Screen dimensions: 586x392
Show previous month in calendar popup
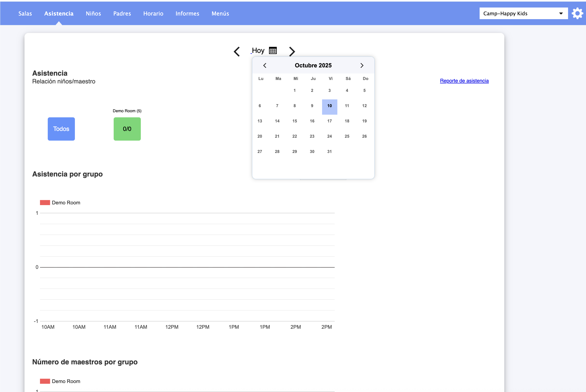tap(265, 65)
